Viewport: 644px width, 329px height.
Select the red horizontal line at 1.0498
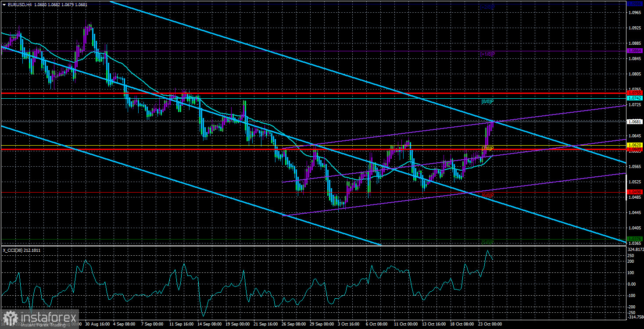pyautogui.click(x=313, y=192)
